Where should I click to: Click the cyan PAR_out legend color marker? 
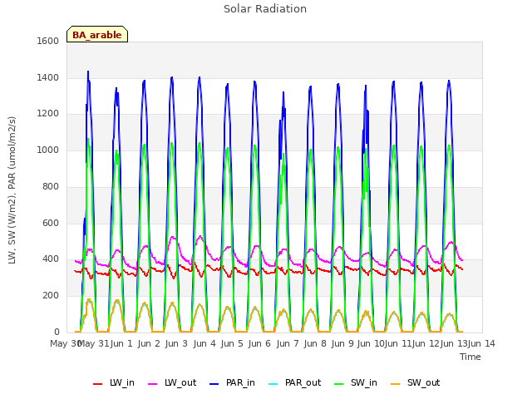[273, 384]
